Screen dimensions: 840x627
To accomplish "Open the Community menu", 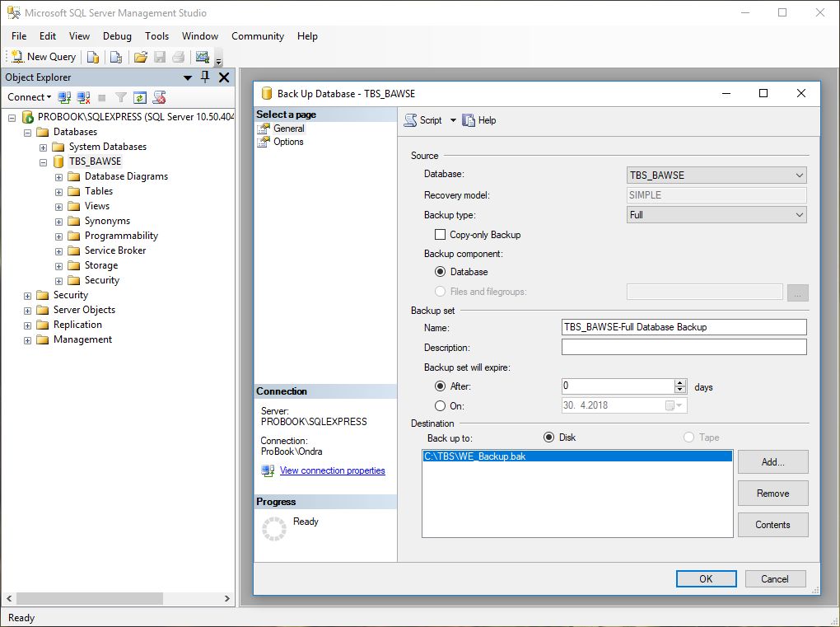I will 257,36.
